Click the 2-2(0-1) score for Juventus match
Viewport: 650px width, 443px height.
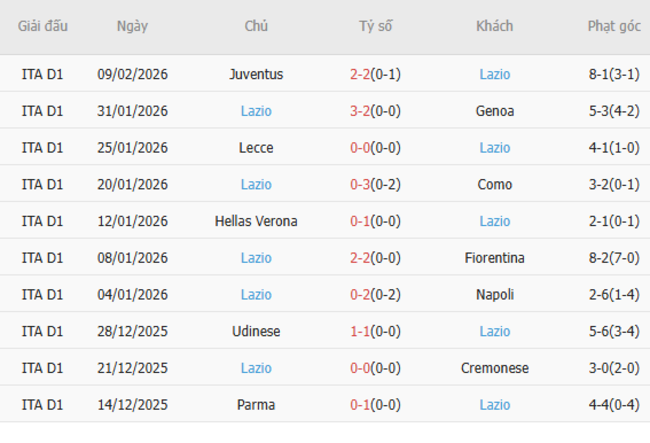[375, 74]
